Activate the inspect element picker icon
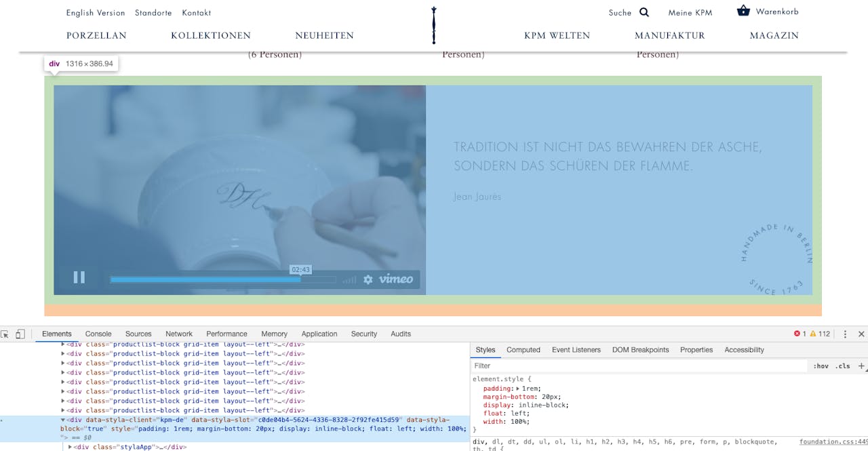The height and width of the screenshot is (451, 868). click(x=5, y=334)
